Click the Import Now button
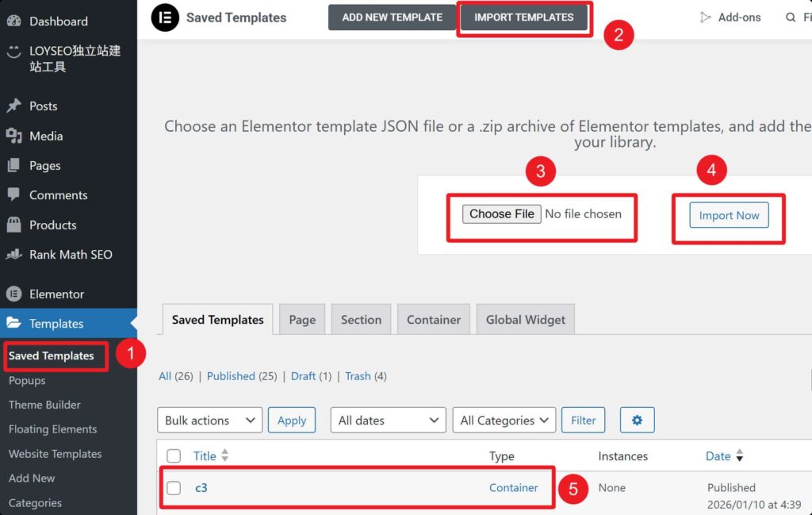Image resolution: width=812 pixels, height=515 pixels. pos(729,215)
